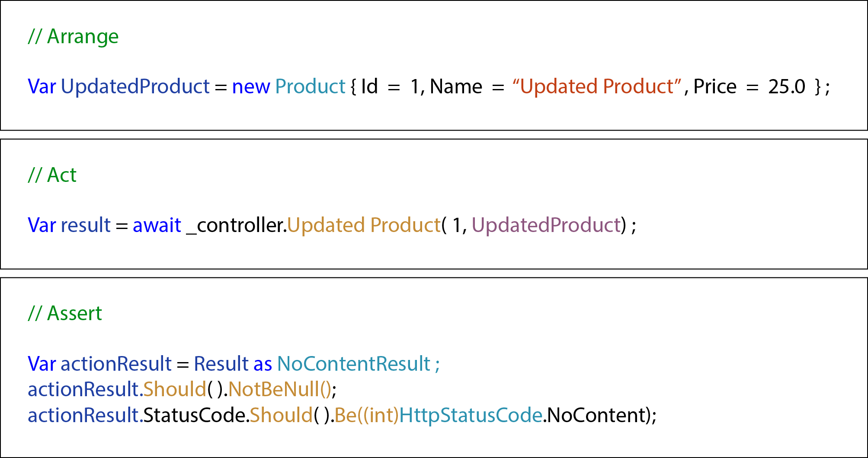Click the Updated Product method call
This screenshot has width=868, height=458.
pos(364,225)
